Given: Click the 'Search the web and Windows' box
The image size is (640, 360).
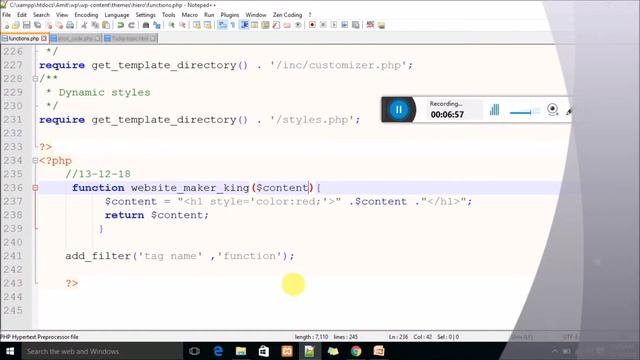Looking at the screenshot, I should point(102,351).
